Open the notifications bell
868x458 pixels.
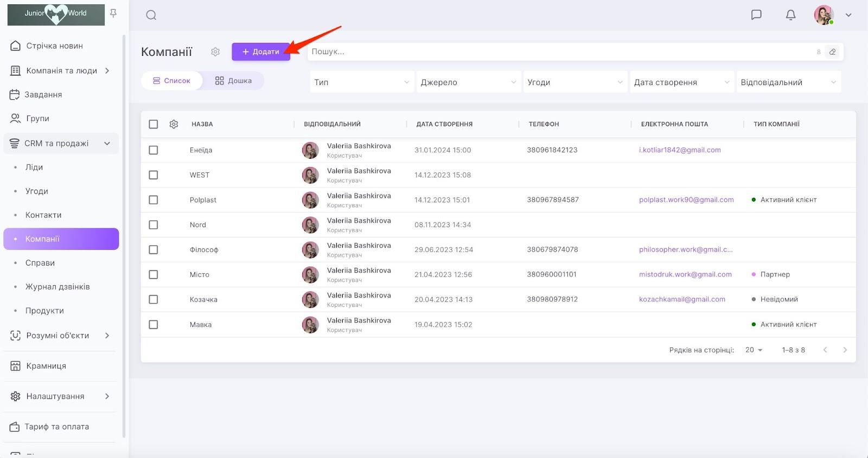790,15
